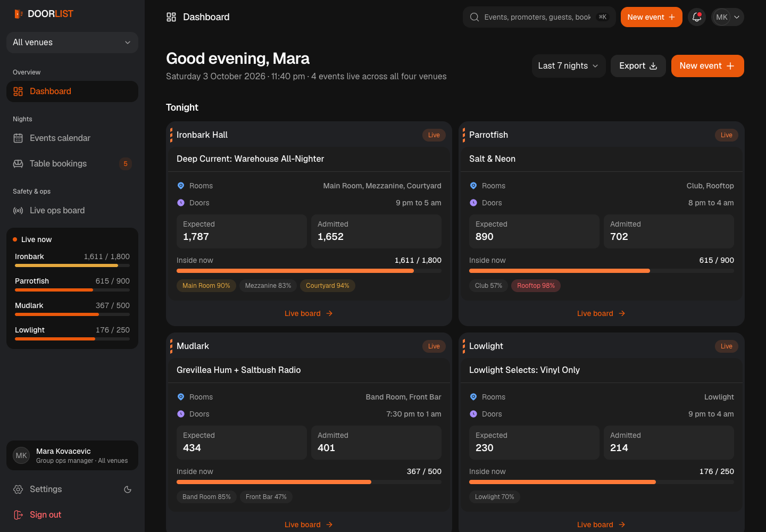Click the Dashboard grid icon in header

coord(171,17)
